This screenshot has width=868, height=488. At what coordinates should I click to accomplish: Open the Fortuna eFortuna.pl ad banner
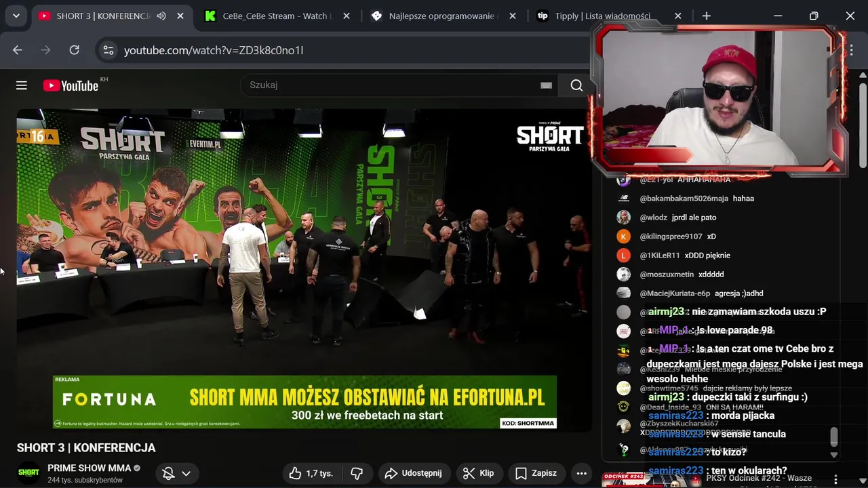coord(305,402)
